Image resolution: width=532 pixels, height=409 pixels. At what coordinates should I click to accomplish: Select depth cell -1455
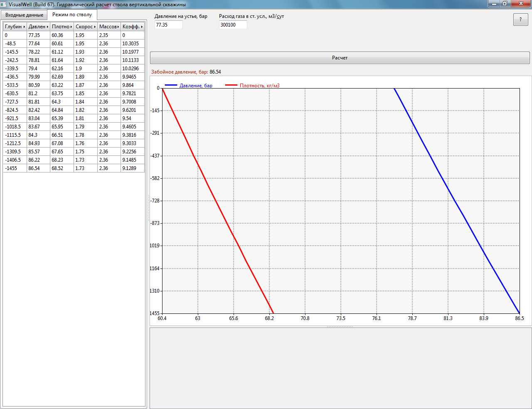(x=15, y=168)
